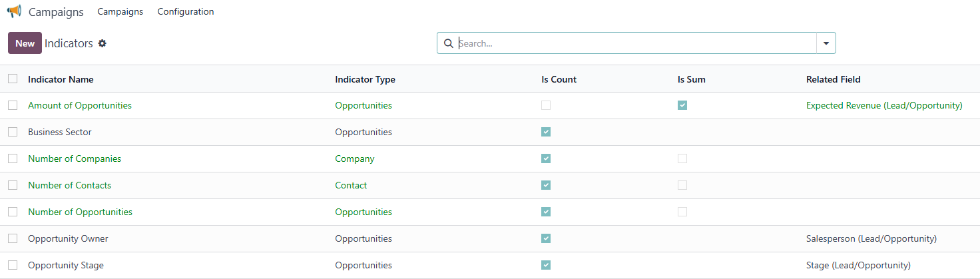
Task: Sort by Related Field column header
Action: coord(833,79)
